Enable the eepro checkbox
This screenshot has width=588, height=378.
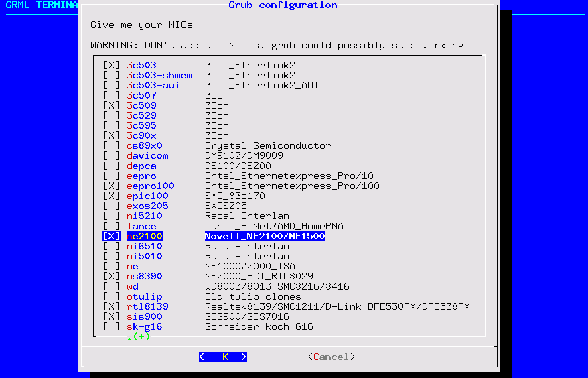111,176
